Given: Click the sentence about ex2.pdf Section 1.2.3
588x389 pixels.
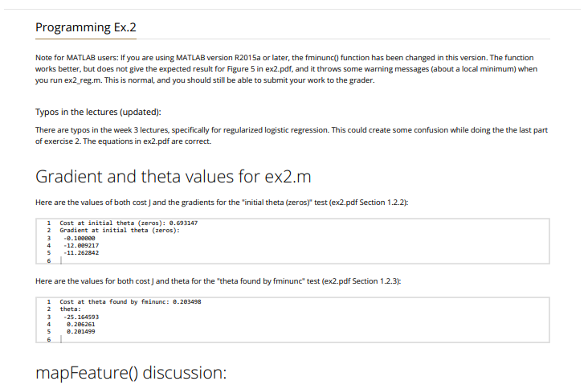Looking at the screenshot, I should pyautogui.click(x=218, y=281).
